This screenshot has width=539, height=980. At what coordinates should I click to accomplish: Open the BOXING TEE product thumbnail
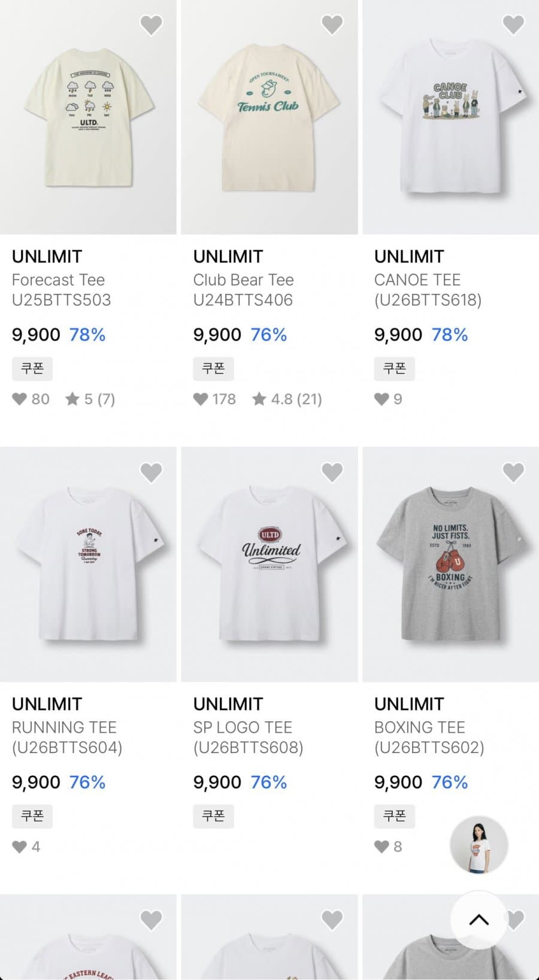(x=450, y=564)
